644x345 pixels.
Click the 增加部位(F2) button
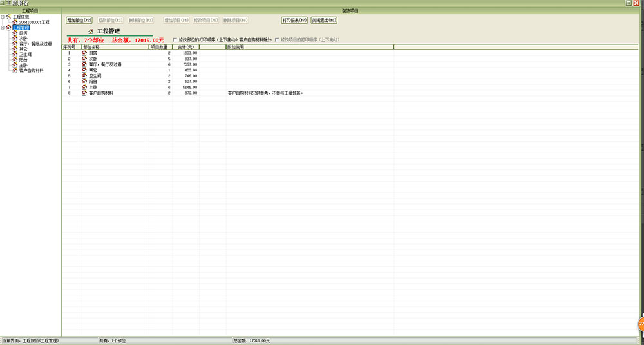pyautogui.click(x=79, y=20)
